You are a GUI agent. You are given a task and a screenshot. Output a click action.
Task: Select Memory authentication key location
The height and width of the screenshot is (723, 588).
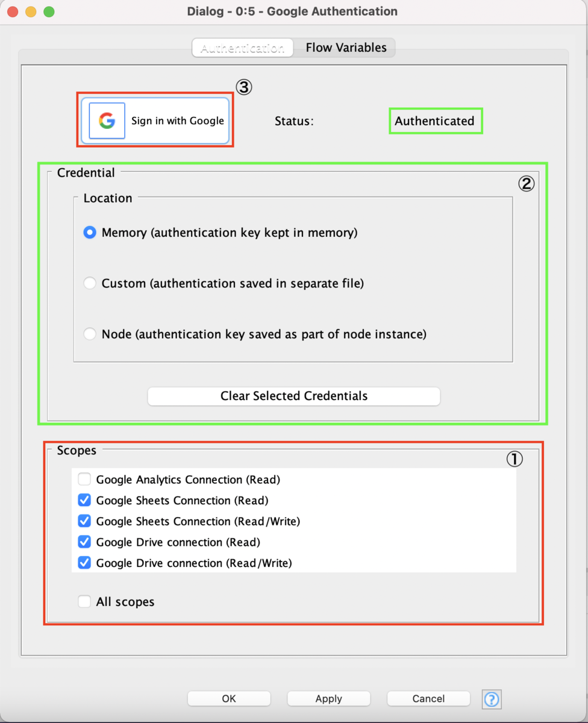(90, 233)
